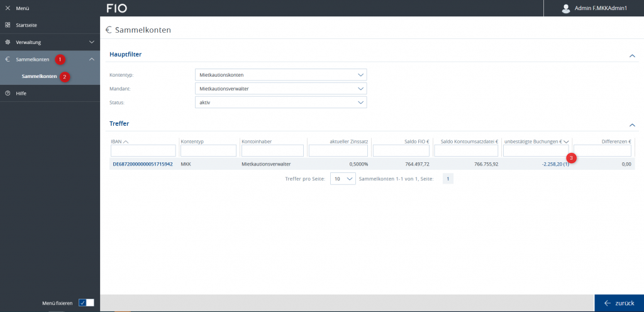Viewport: 644px width, 312px height.
Task: Click the X close menu icon
Action: [x=8, y=8]
